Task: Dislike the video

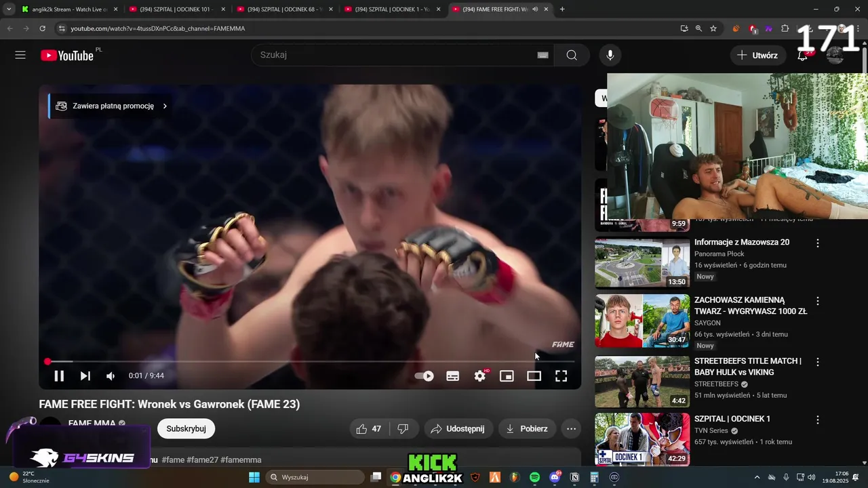Action: (x=403, y=429)
